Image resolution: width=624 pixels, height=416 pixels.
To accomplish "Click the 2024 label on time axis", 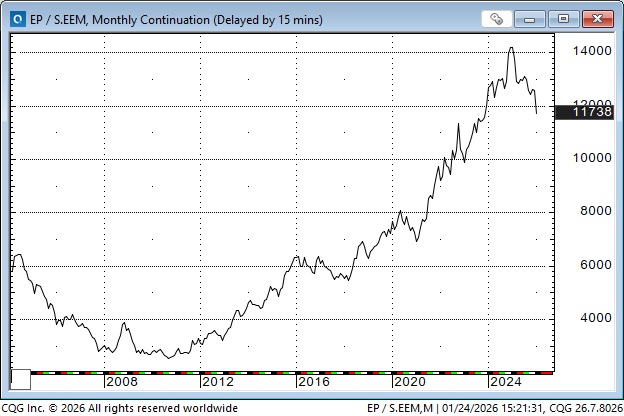I will (505, 382).
